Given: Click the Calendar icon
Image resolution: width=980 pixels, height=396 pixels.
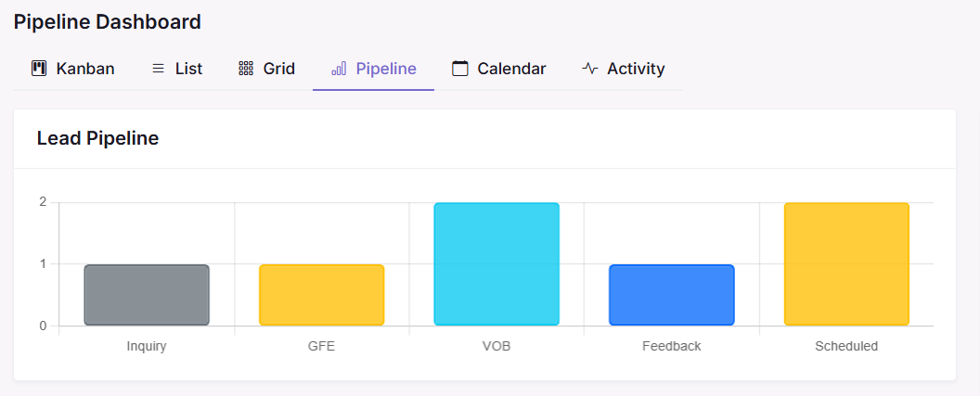Looking at the screenshot, I should coord(460,69).
